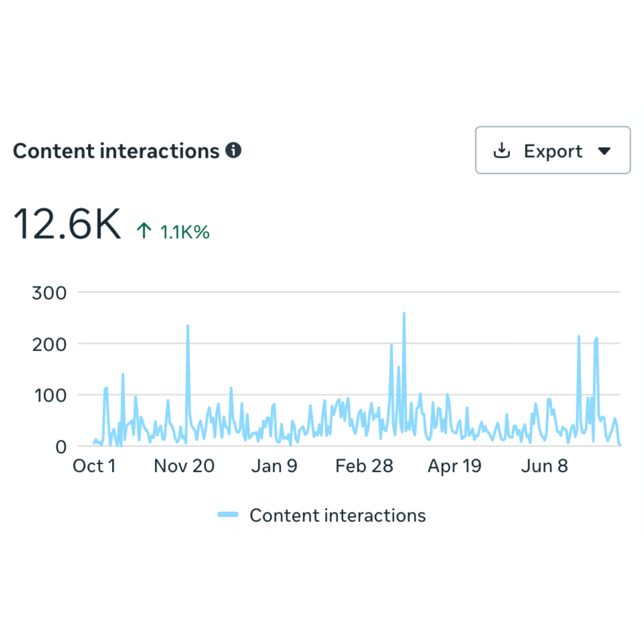Click the 300 y-axis label
Viewport: 644px width, 644px height.
[49, 293]
